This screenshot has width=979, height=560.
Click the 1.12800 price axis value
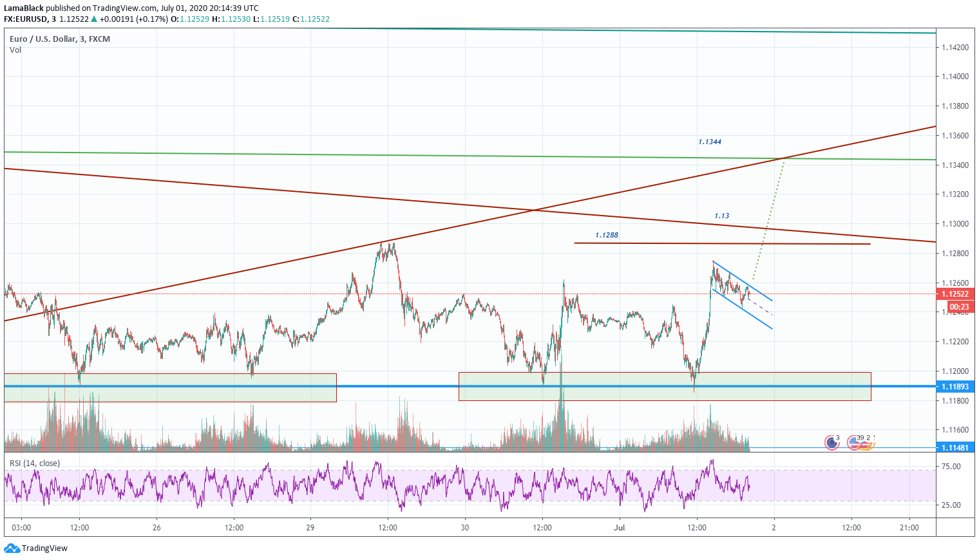955,254
